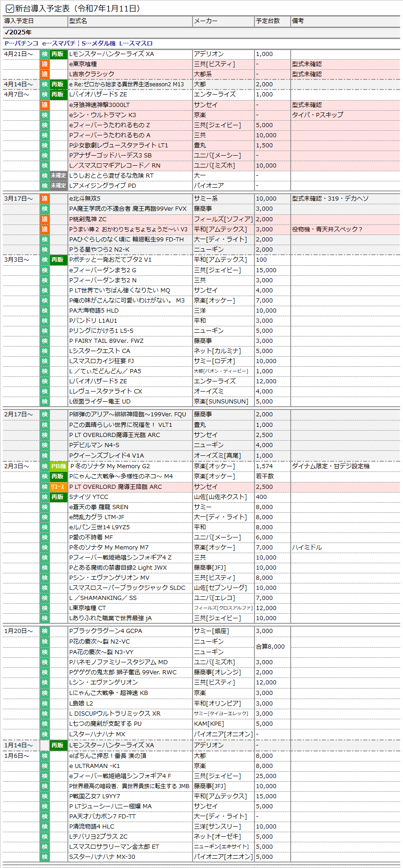The image size is (403, 868).
Task: Click the P少女歌劇レヴュースタァライト LT1 model name
Action: coord(119,146)
